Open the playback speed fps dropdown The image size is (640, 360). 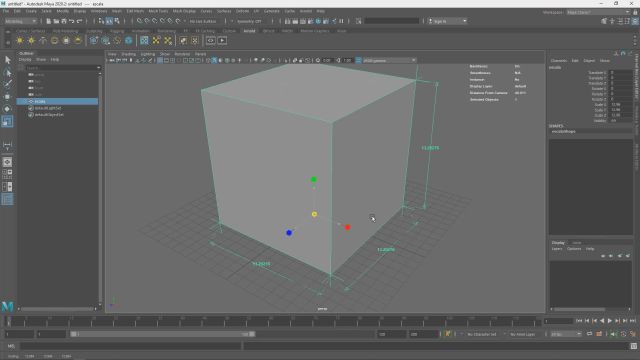566,334
